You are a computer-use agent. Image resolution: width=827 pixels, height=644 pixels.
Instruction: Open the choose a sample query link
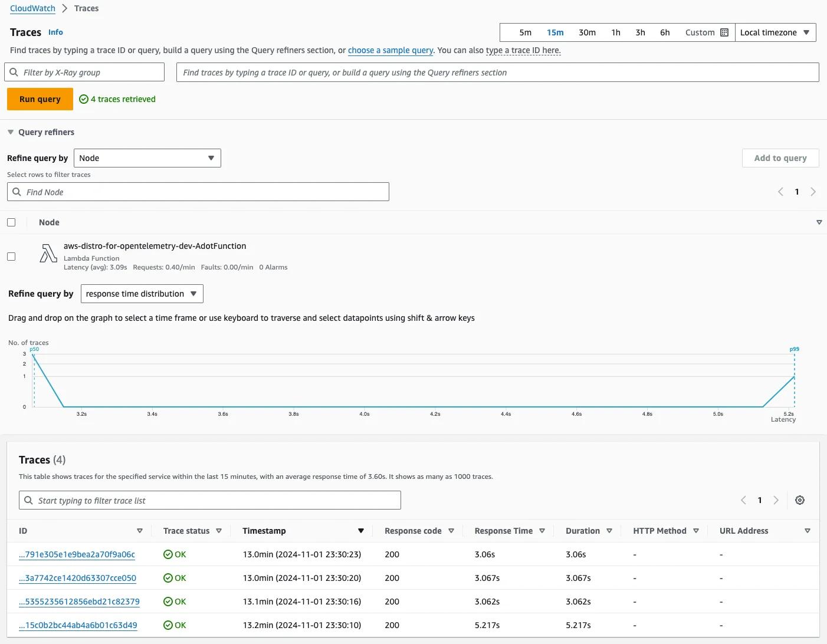390,50
